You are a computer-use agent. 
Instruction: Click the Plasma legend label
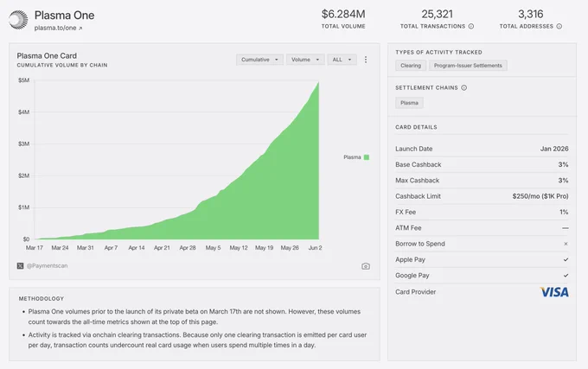(352, 157)
